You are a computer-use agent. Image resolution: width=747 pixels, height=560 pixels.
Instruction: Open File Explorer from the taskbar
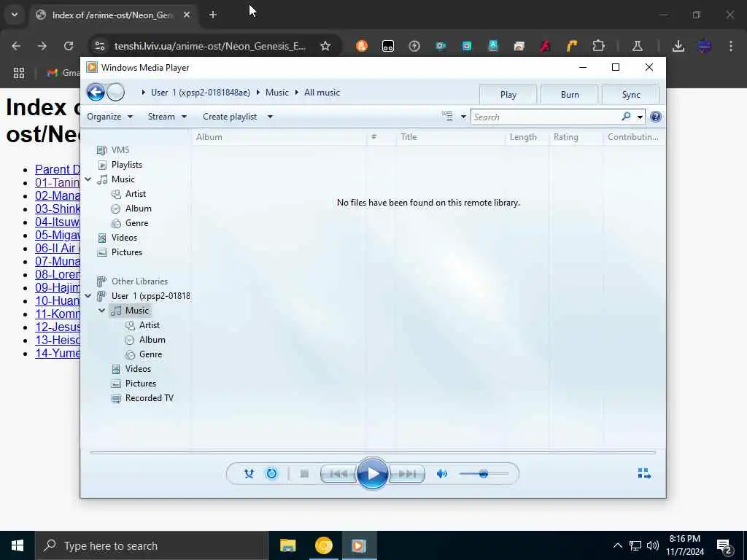tap(287, 545)
